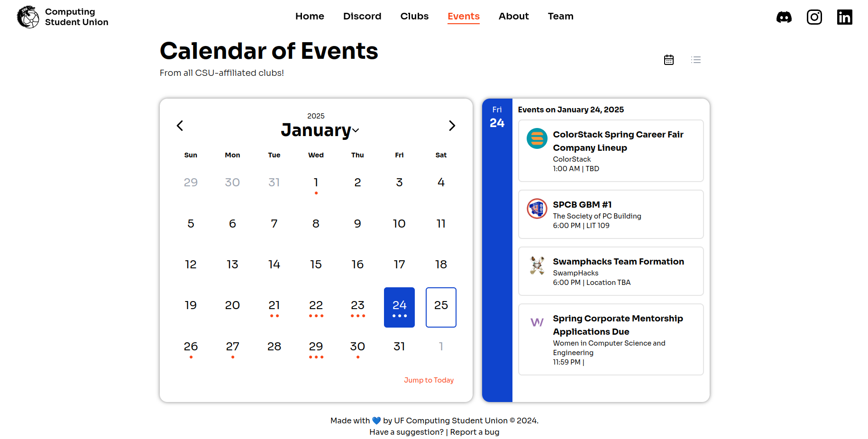Click the ColorStack club logo

(x=537, y=139)
